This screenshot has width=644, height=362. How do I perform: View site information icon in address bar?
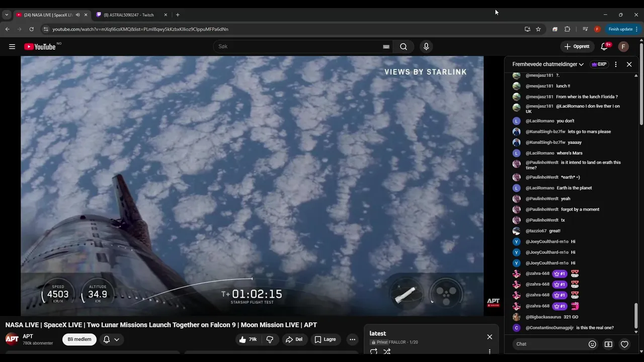point(46,29)
